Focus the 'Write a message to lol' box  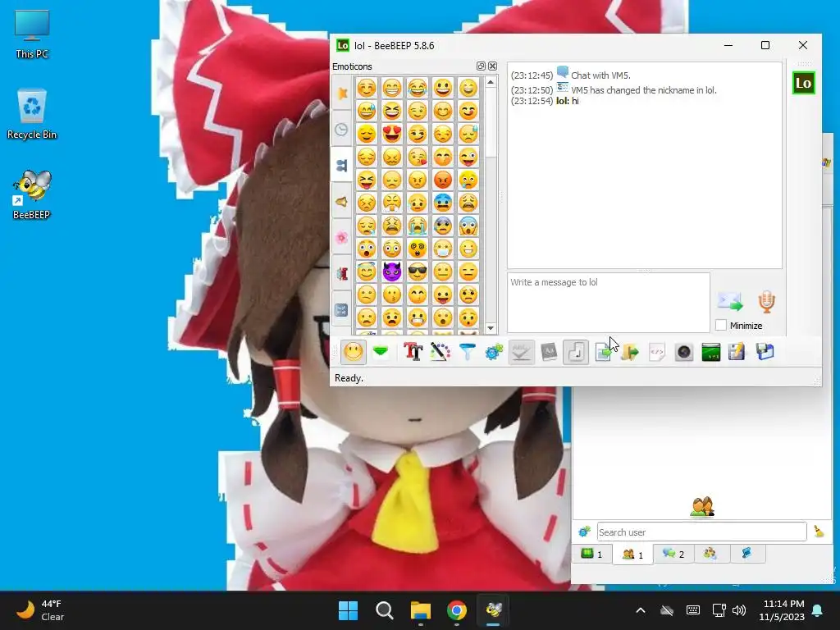(x=609, y=303)
